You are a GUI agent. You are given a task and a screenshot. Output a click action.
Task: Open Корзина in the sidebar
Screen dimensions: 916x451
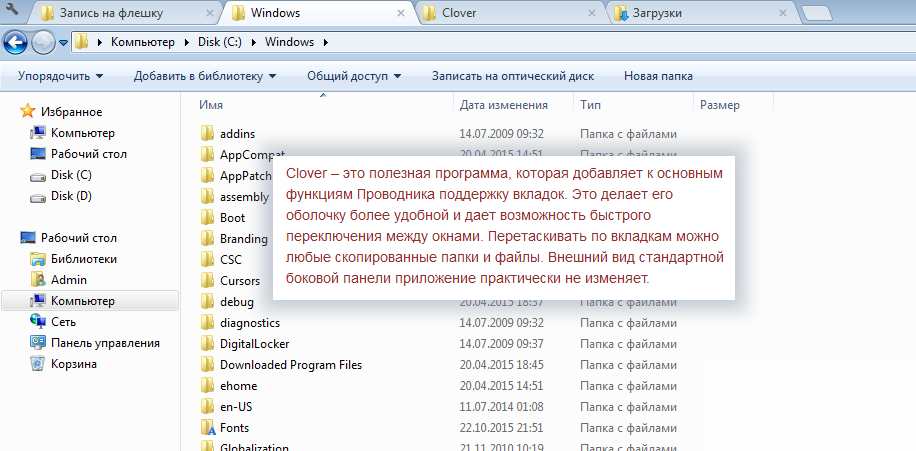(x=74, y=364)
